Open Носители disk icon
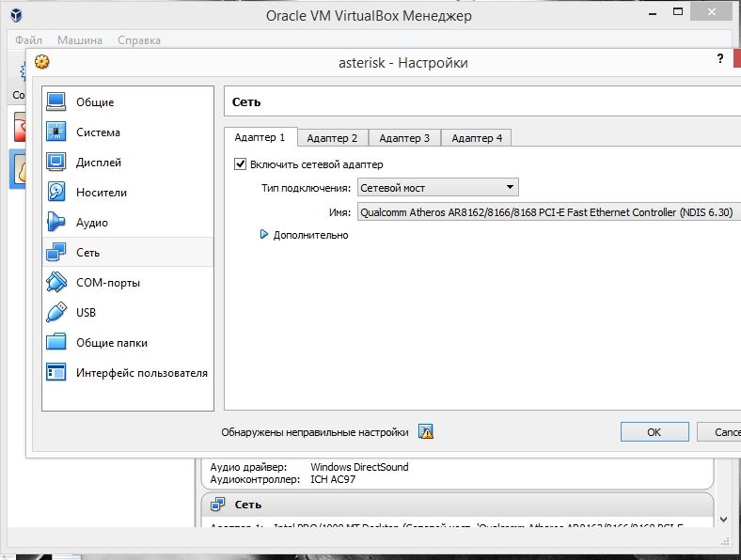Viewport: 741px width, 560px height. pyautogui.click(x=56, y=193)
